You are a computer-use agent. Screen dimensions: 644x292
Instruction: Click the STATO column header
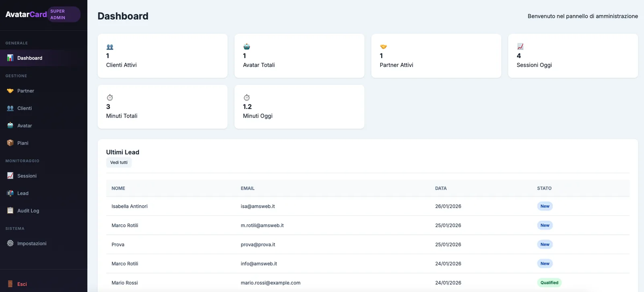[544, 188]
